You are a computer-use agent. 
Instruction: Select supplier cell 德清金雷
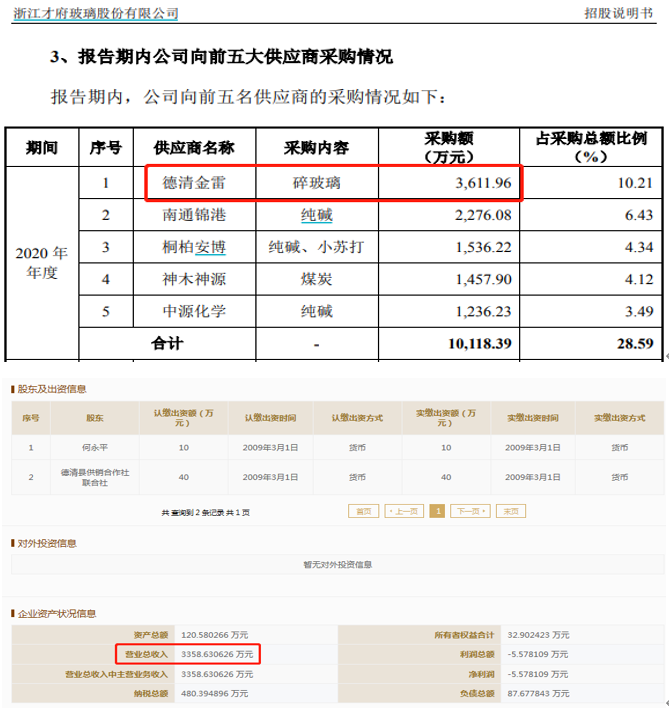pos(194,183)
